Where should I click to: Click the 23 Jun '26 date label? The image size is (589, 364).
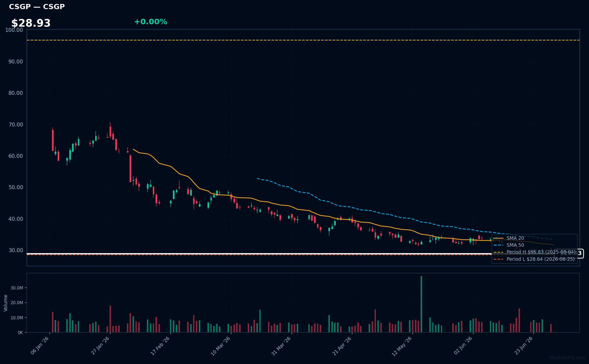coord(523,345)
